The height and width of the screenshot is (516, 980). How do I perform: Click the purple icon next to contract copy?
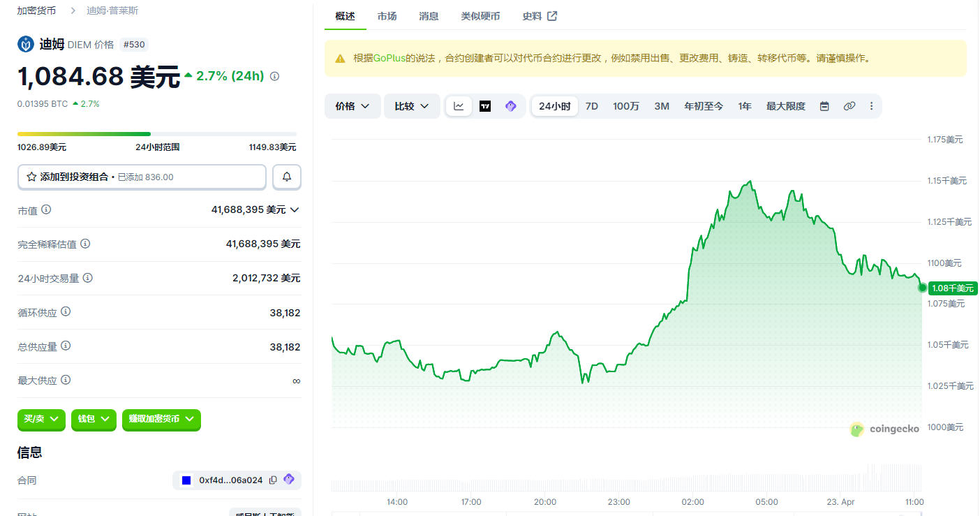(x=289, y=480)
